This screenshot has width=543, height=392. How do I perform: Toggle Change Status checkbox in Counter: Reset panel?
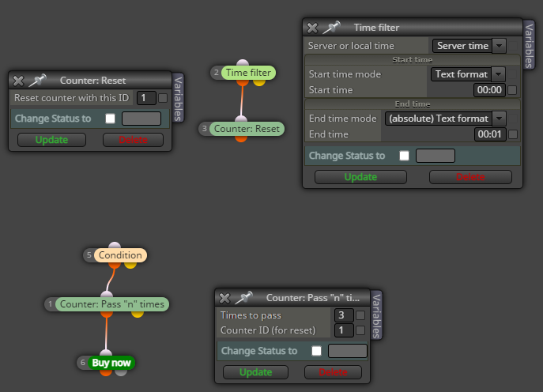[110, 119]
